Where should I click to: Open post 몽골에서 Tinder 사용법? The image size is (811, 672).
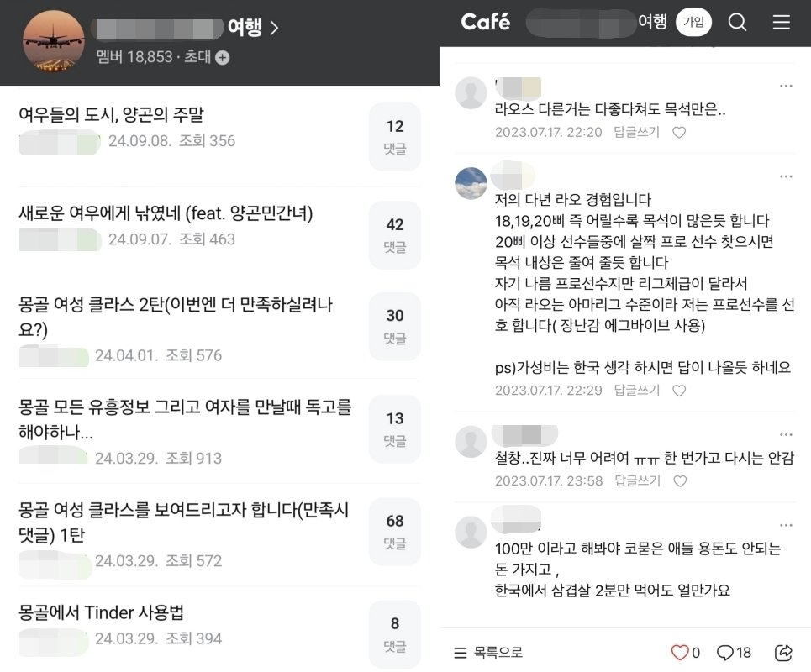(102, 612)
